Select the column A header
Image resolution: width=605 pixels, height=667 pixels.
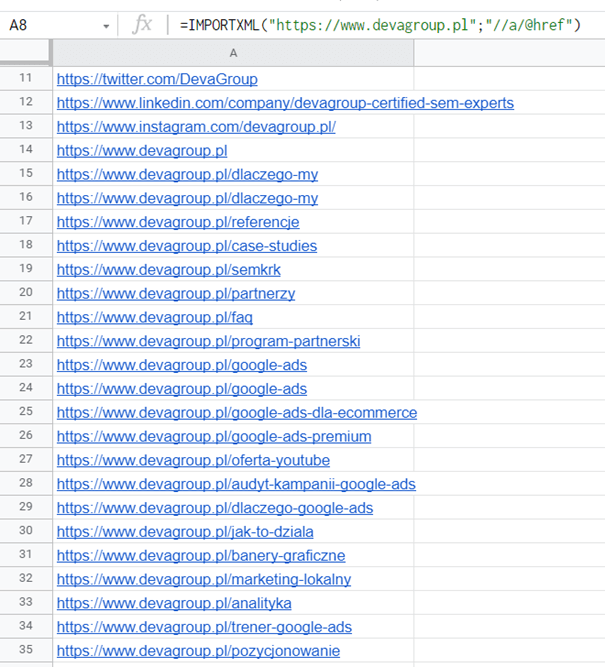tap(232, 52)
